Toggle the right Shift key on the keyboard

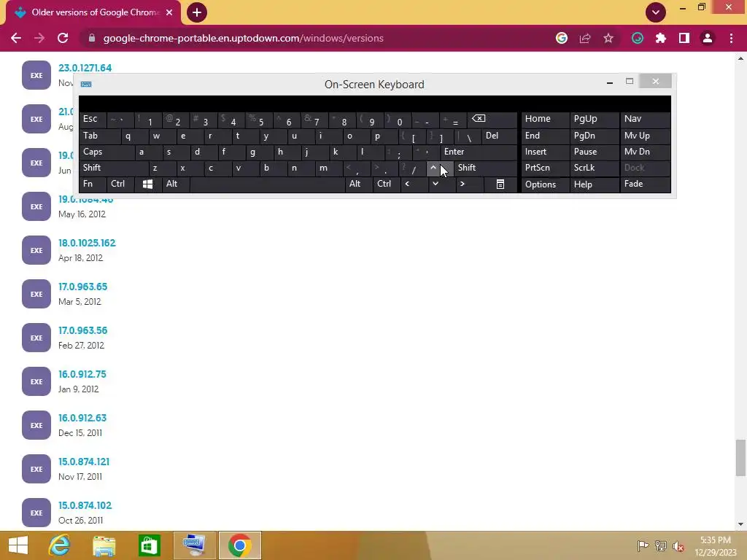485,168
